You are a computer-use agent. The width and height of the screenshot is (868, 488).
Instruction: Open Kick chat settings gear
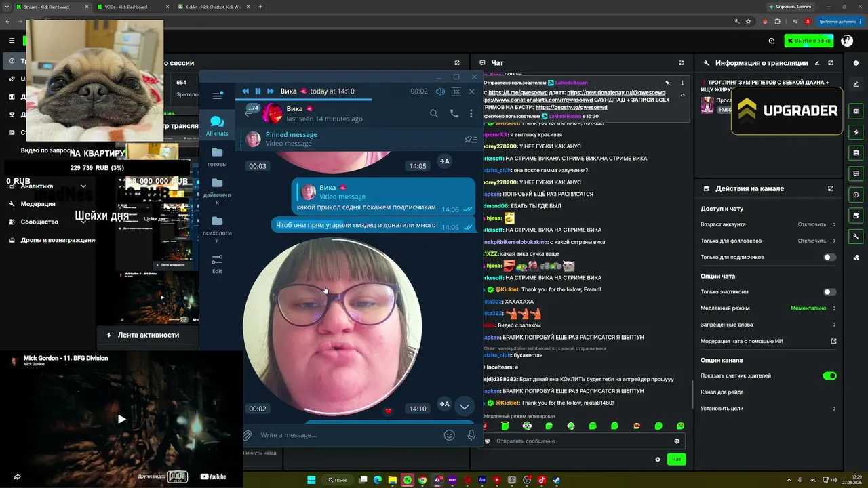(x=658, y=460)
